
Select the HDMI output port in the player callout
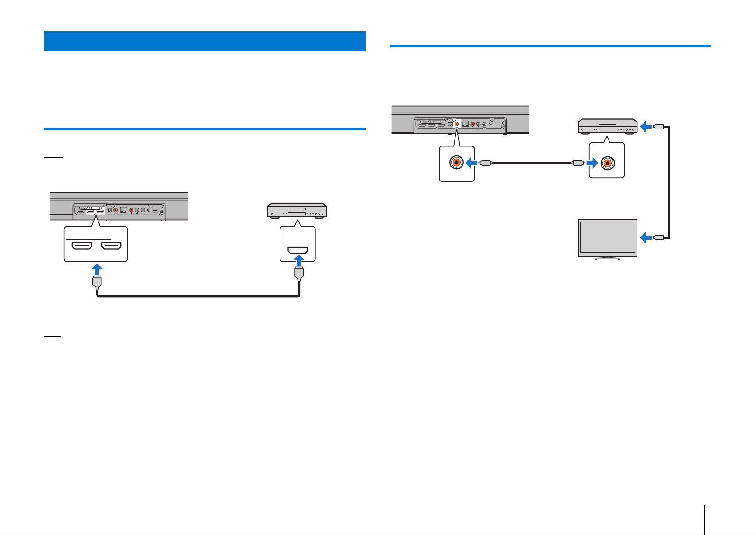[x=298, y=250]
